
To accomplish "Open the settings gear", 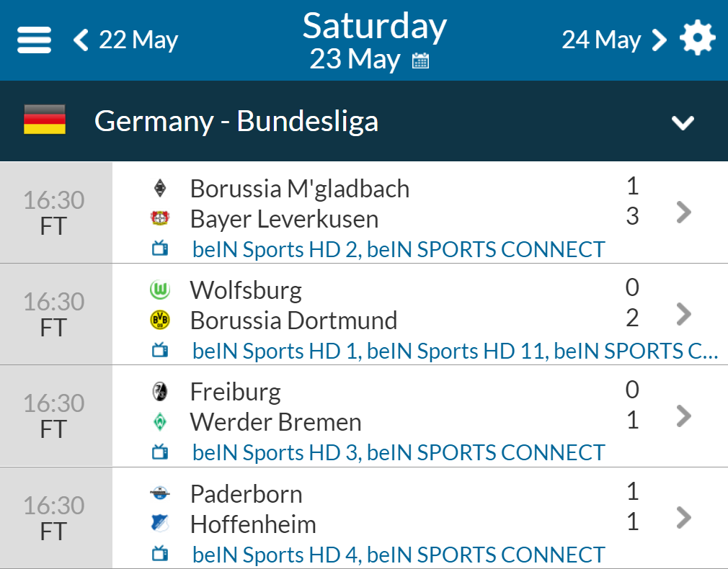I will coord(697,38).
